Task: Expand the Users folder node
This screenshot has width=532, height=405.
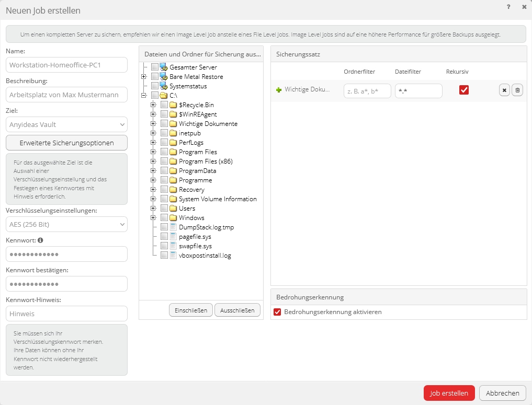Action: [153, 209]
